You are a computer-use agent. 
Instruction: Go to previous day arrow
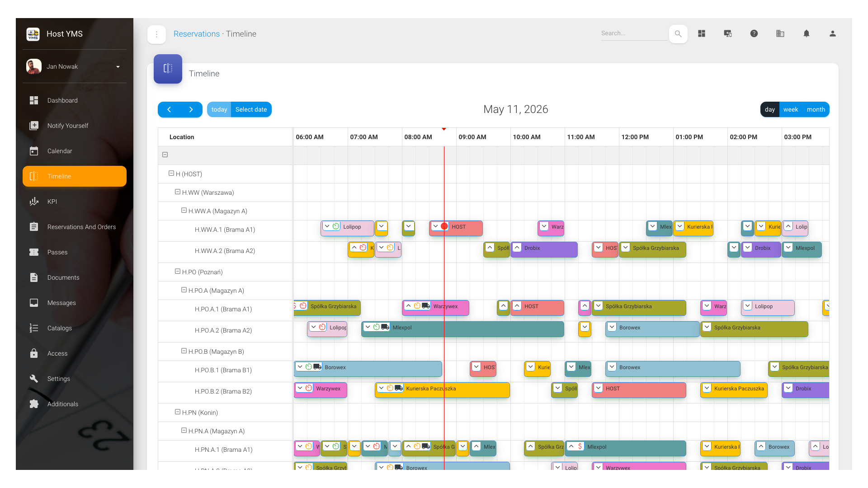coord(169,109)
